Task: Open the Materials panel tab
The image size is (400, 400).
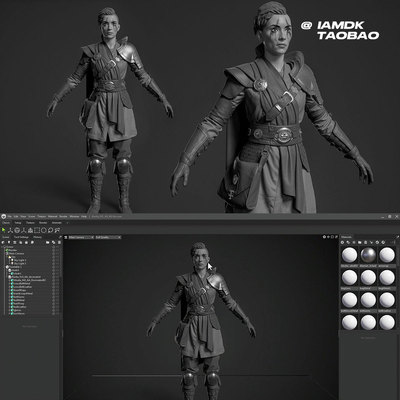Action: click(x=346, y=237)
